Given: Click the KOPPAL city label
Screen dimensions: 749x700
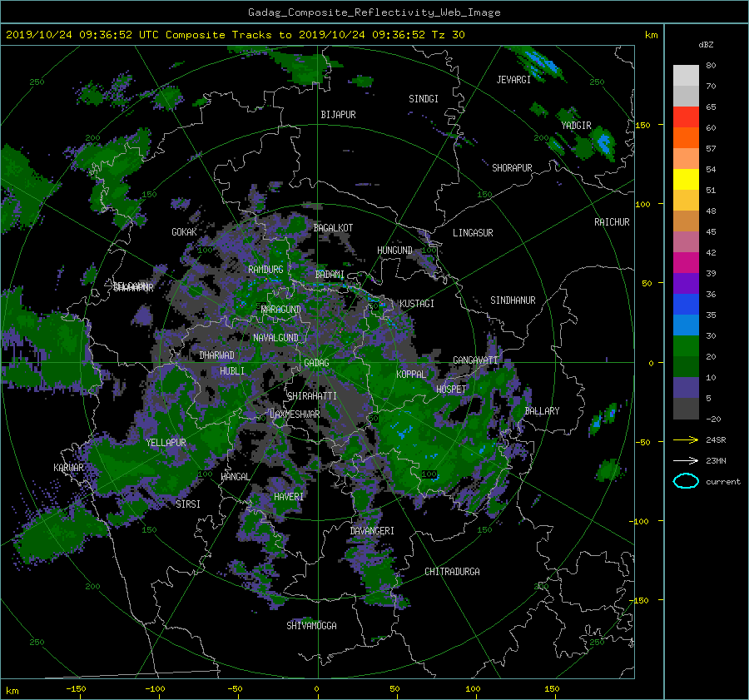Looking at the screenshot, I should pyautogui.click(x=411, y=375).
